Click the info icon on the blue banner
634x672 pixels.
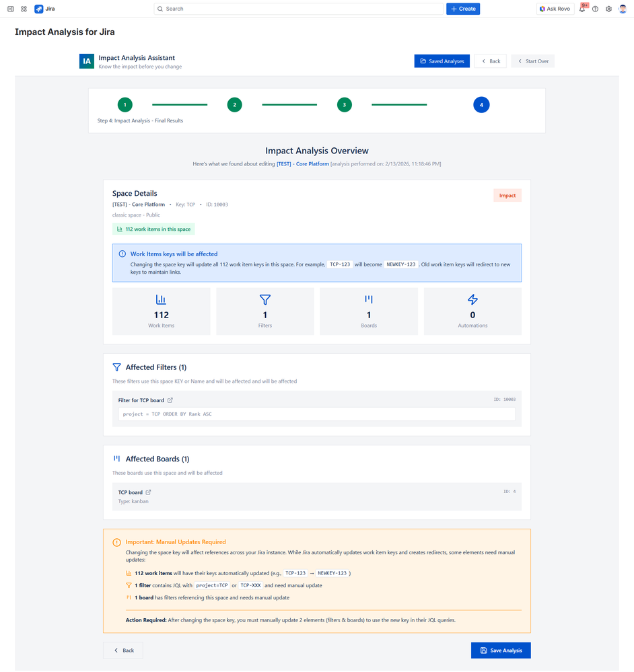122,254
